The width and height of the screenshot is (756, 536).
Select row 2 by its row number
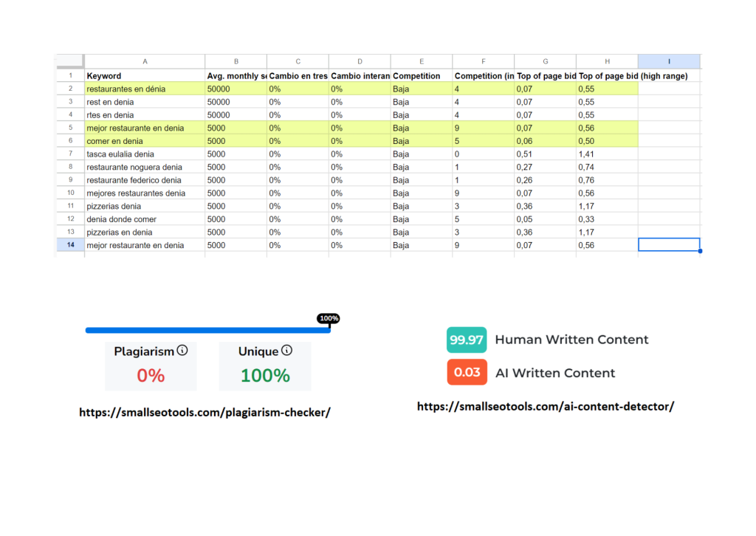pyautogui.click(x=70, y=89)
